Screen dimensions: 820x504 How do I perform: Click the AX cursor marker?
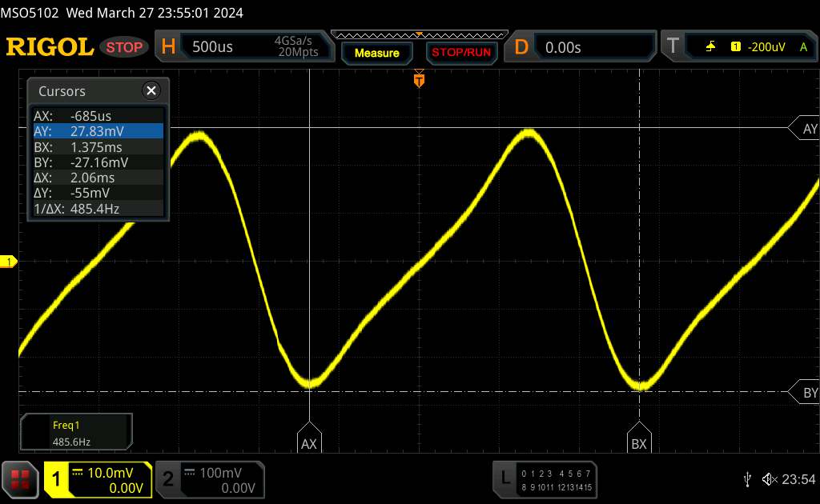coord(308,442)
